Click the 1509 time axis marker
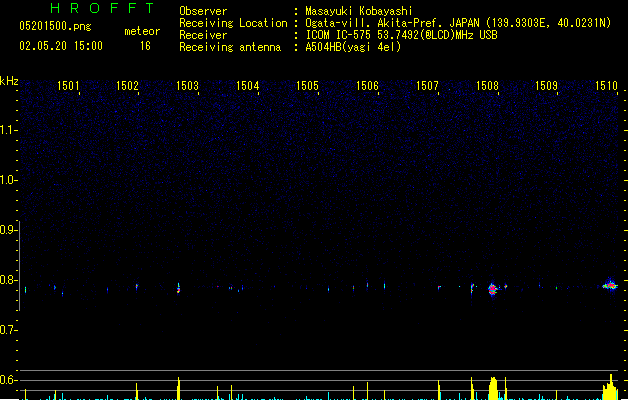Image resolution: width=629 pixels, height=400 pixels. pos(546,86)
